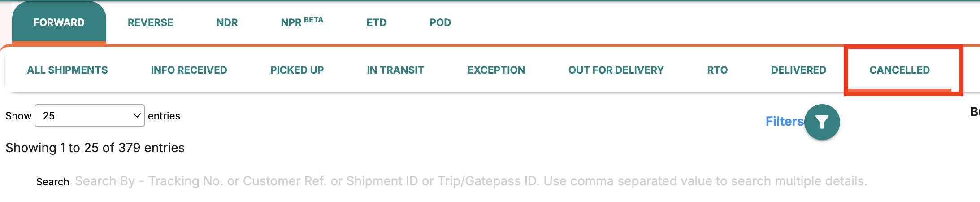The width and height of the screenshot is (980, 202).
Task: Open the REVERSE shipments tab
Action: coord(150,22)
